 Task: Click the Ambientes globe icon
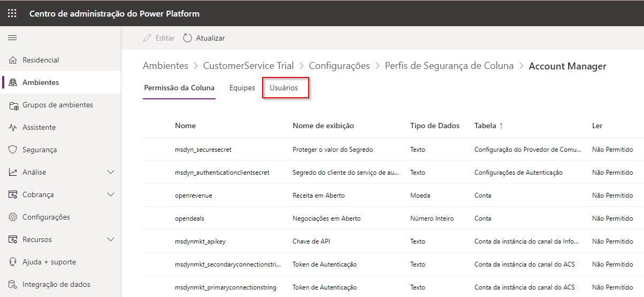click(13, 83)
